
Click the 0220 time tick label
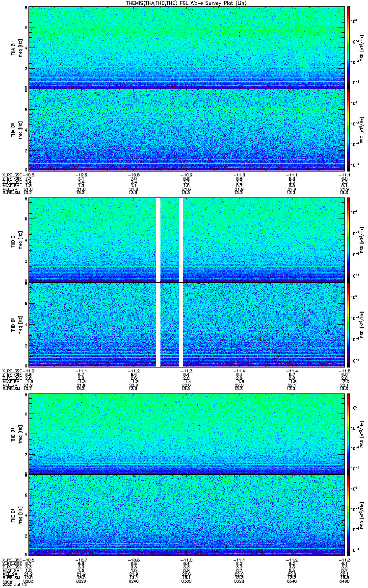coord(81,581)
